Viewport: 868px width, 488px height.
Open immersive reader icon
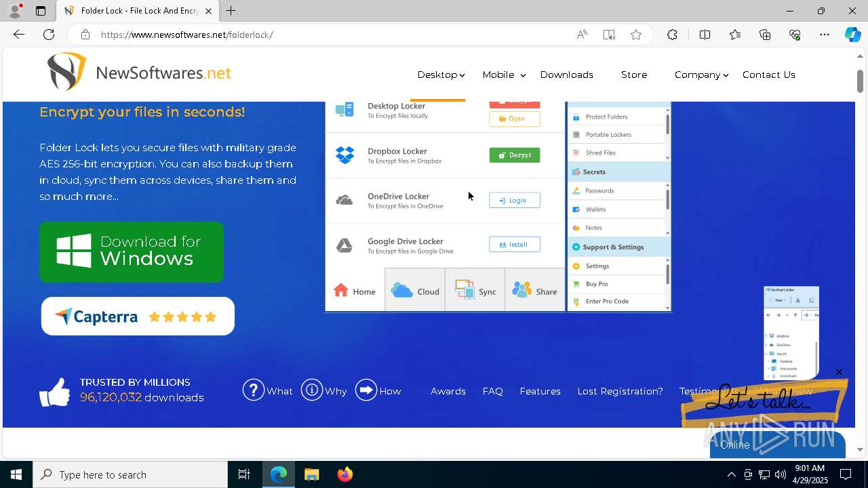(x=609, y=35)
